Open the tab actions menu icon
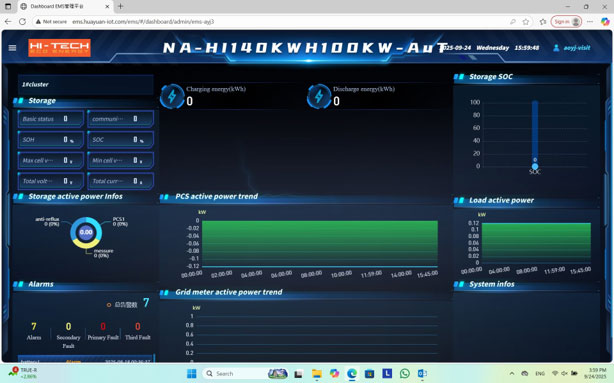The image size is (614, 383). tap(8, 6)
